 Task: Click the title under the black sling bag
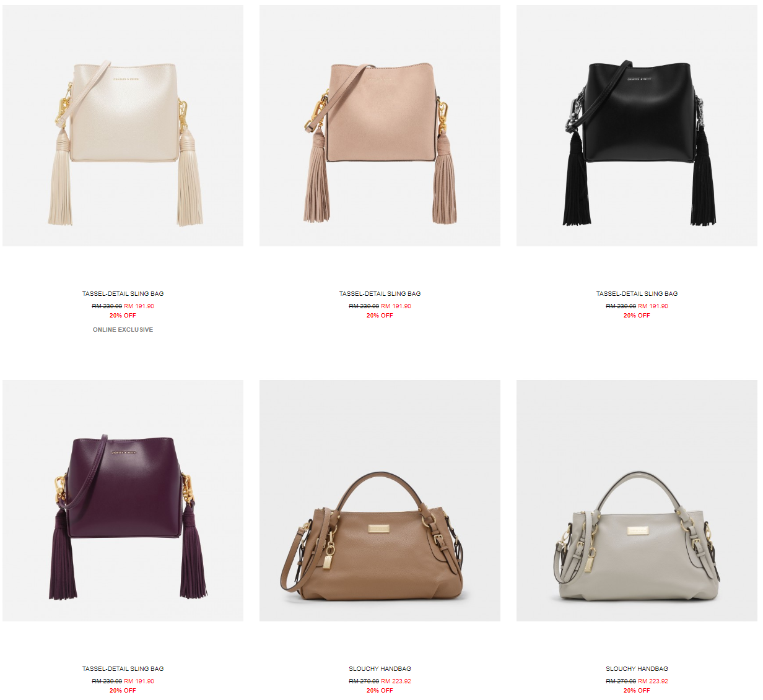click(x=637, y=294)
